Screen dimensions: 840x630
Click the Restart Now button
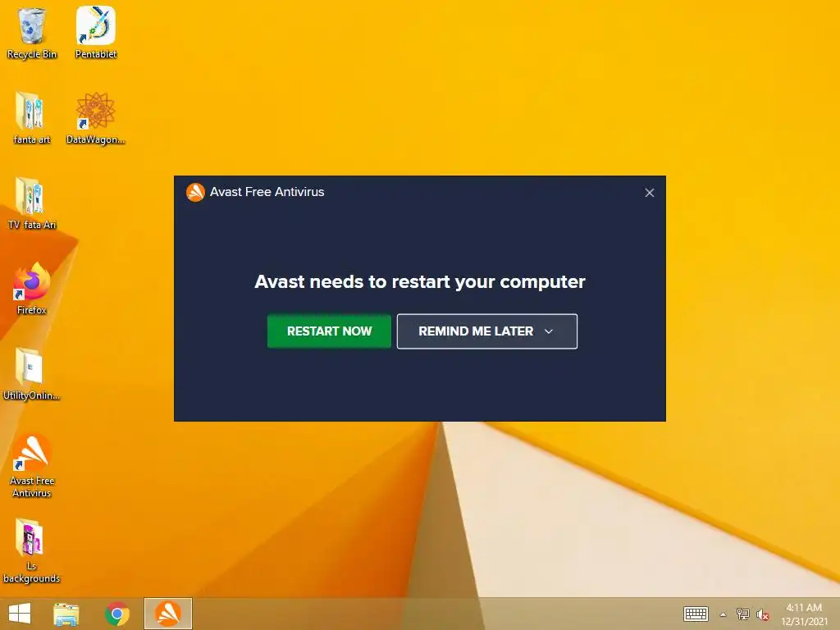coord(329,331)
